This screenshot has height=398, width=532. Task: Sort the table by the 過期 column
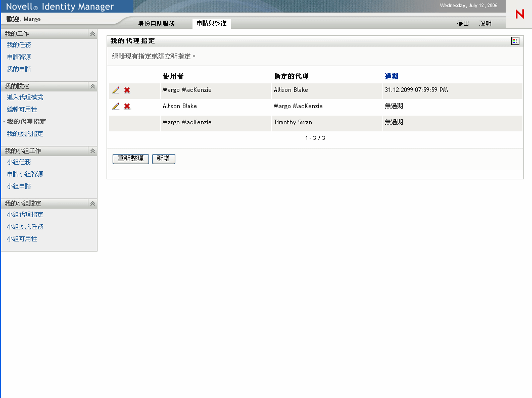tap(392, 76)
